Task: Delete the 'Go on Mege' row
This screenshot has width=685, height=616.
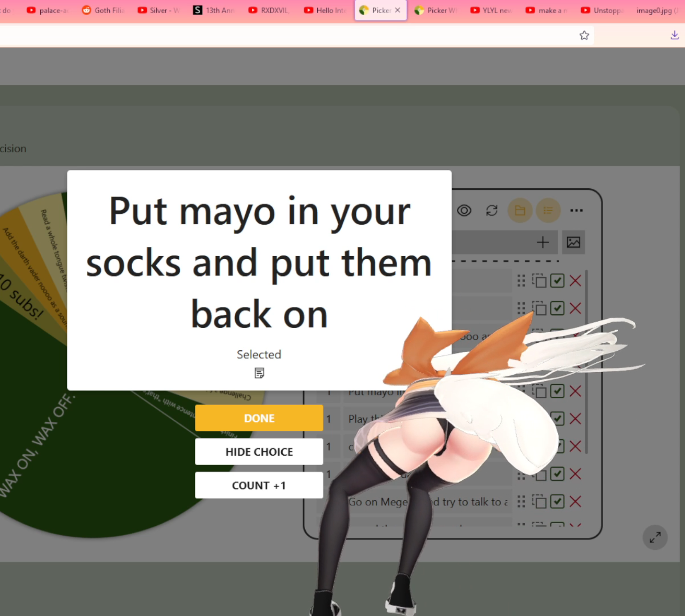Action: (x=575, y=501)
